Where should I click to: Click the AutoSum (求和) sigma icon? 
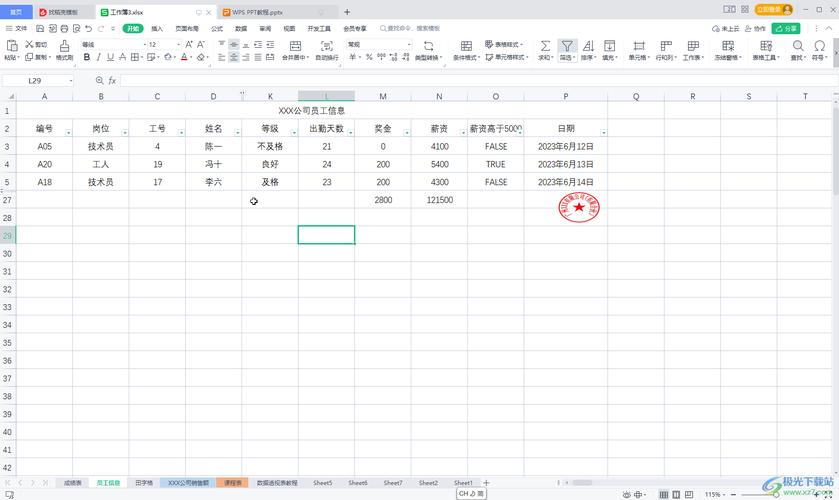(x=545, y=47)
